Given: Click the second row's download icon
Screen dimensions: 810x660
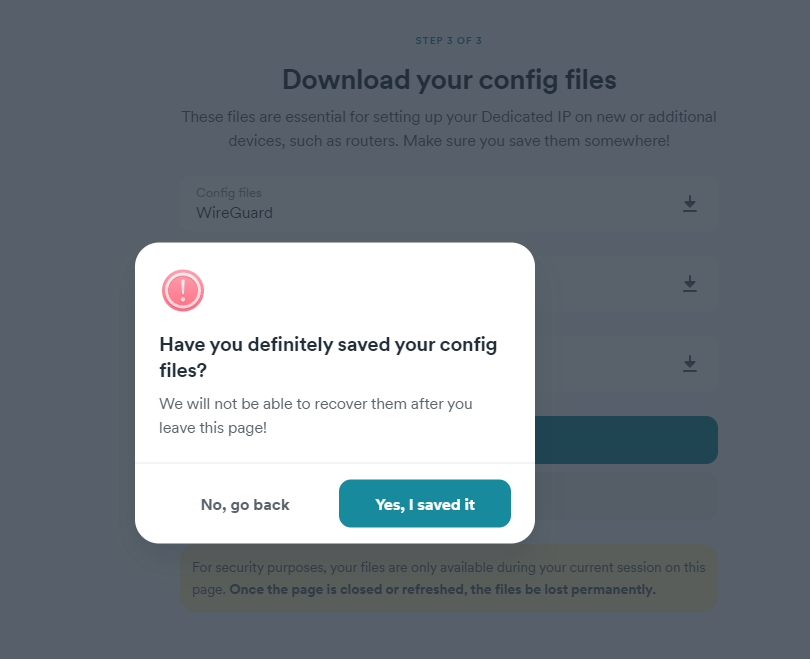Looking at the screenshot, I should (690, 284).
